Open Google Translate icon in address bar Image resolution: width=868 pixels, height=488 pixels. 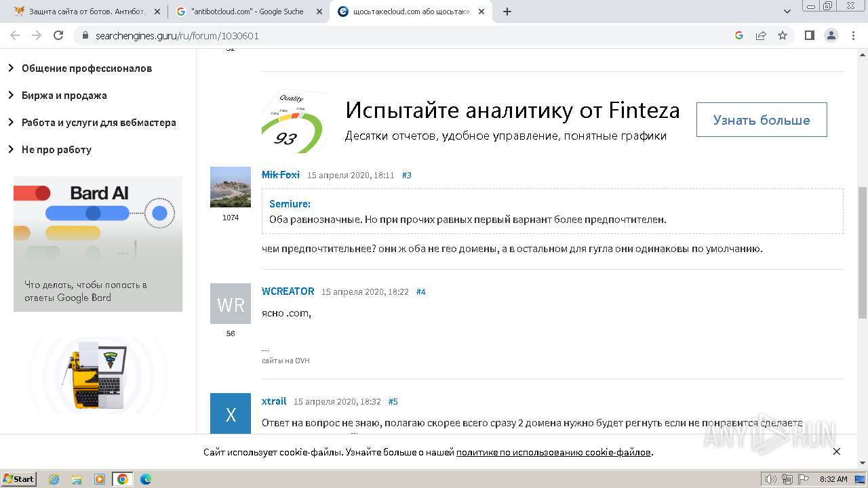point(739,35)
